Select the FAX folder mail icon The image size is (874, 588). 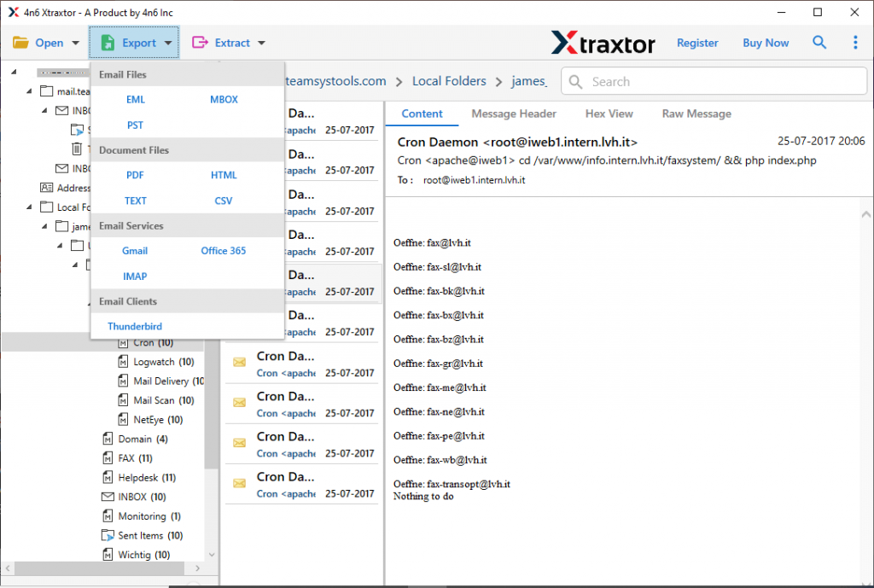109,457
